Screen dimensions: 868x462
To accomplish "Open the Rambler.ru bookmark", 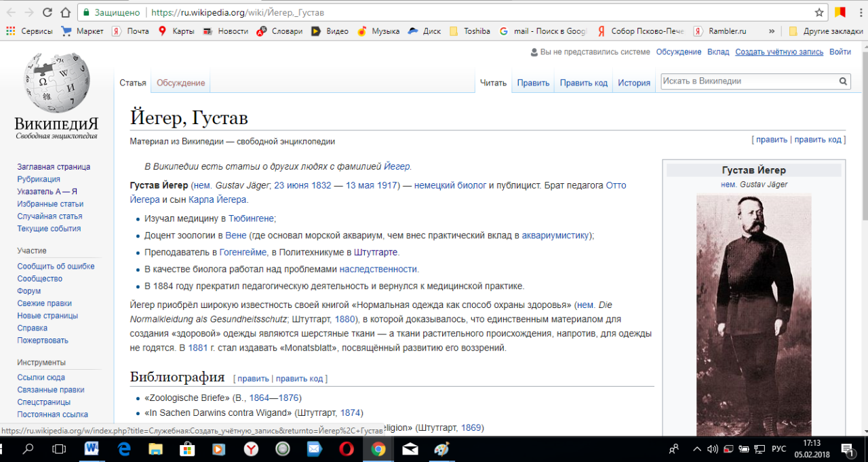I will point(719,31).
